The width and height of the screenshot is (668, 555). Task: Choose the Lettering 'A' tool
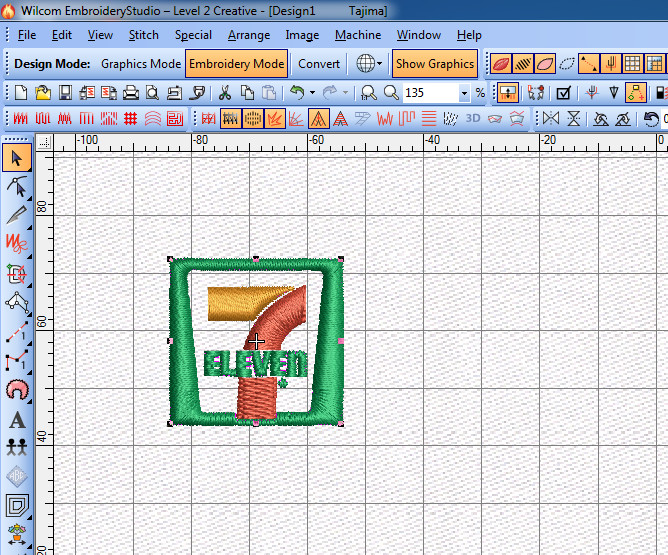point(17,420)
